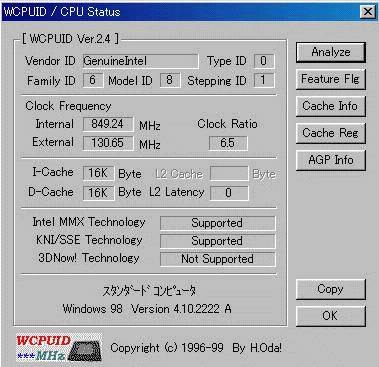Click the Type ID value box
379x367 pixels.
pyautogui.click(x=264, y=61)
